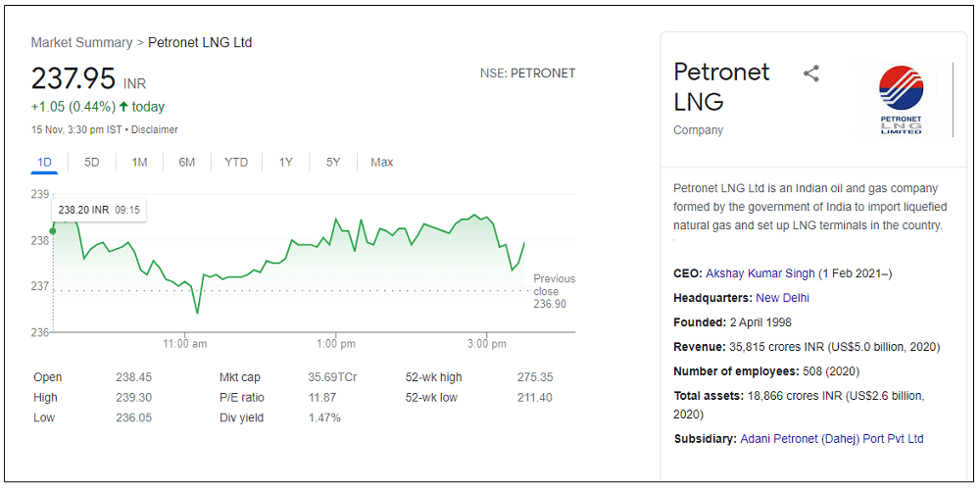The width and height of the screenshot is (980, 490).
Task: Open Adani Petronet (Dahej) Port Pvt Ltd link
Action: [832, 439]
